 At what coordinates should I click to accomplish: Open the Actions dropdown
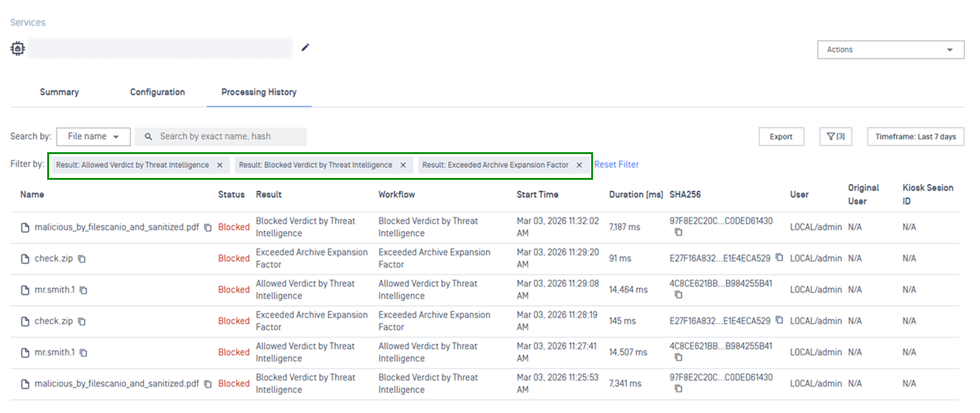pyautogui.click(x=890, y=50)
